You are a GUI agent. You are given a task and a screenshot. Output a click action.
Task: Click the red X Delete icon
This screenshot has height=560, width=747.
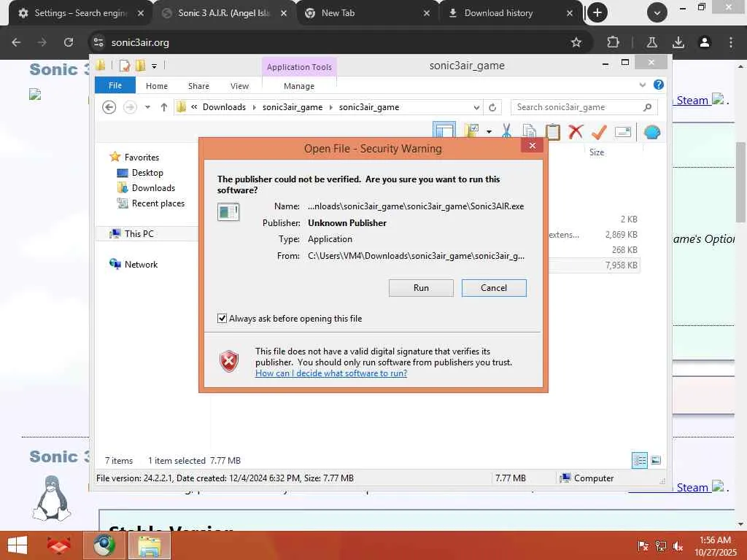coord(576,131)
